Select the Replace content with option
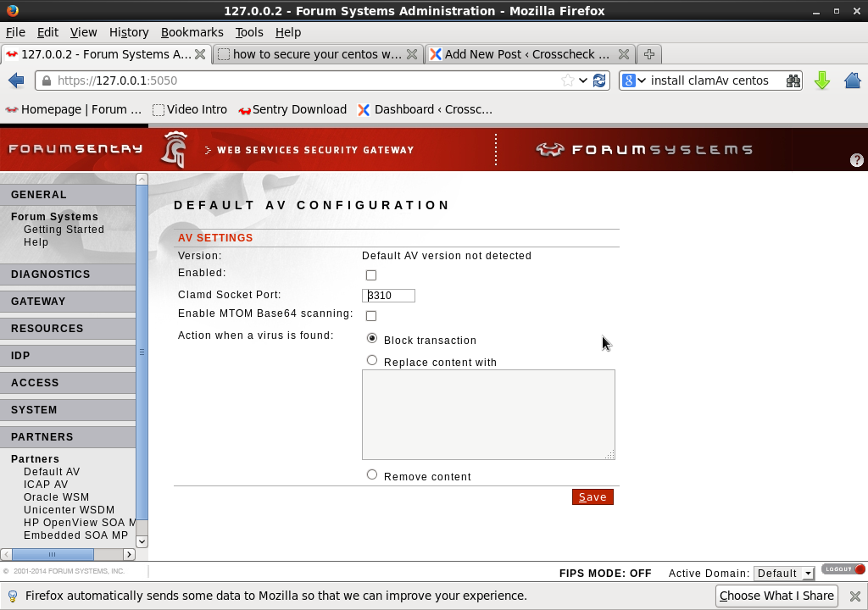Image resolution: width=868 pixels, height=610 pixels. pos(372,360)
